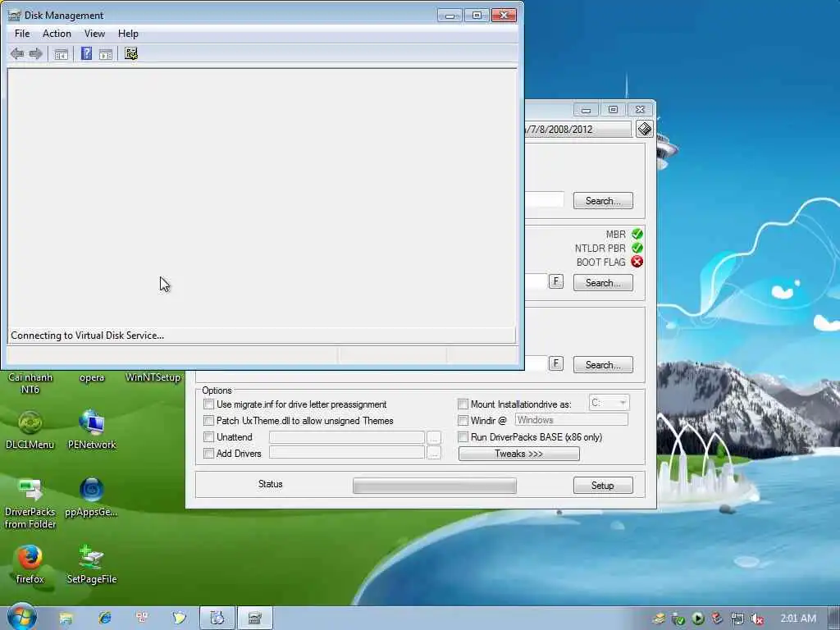Click the muted speaker tray icon
This screenshot has height=630, width=840.
point(757,619)
